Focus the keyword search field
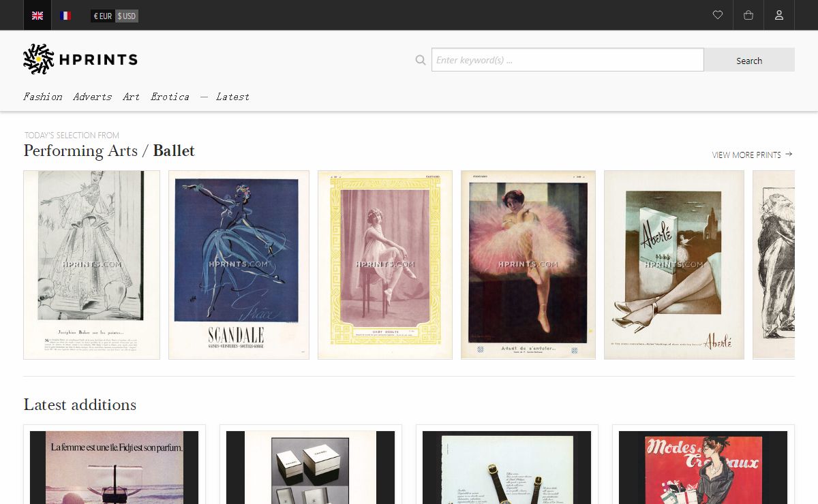This screenshot has height=504, width=818. (567, 60)
